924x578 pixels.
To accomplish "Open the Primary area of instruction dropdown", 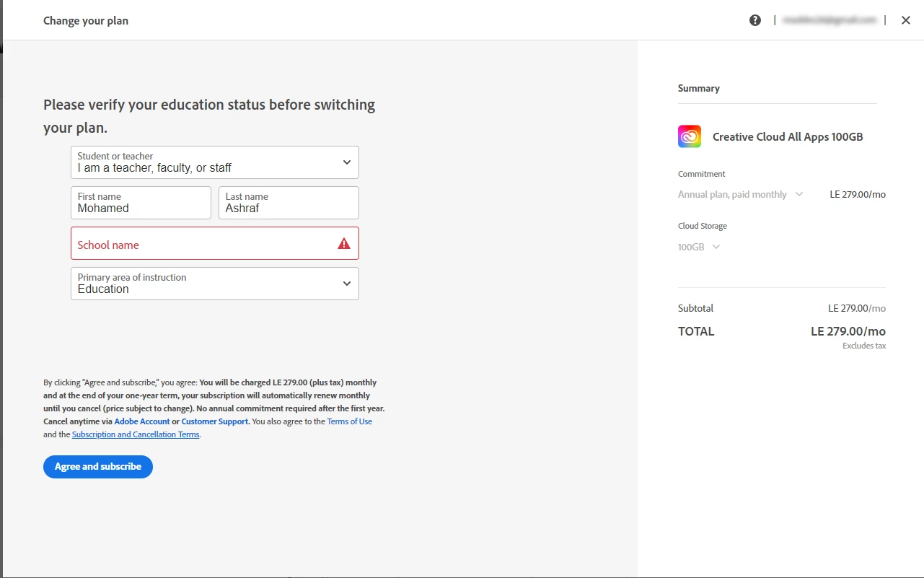I will point(215,284).
